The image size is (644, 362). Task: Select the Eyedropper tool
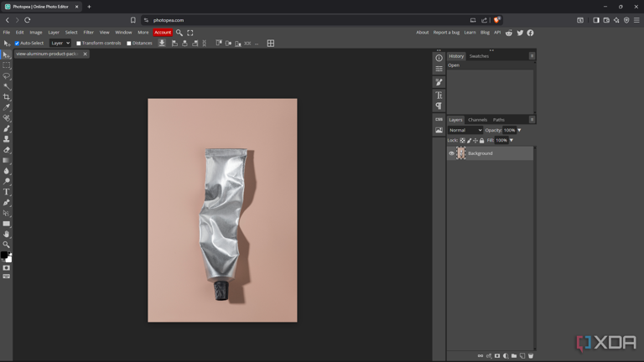[6, 107]
